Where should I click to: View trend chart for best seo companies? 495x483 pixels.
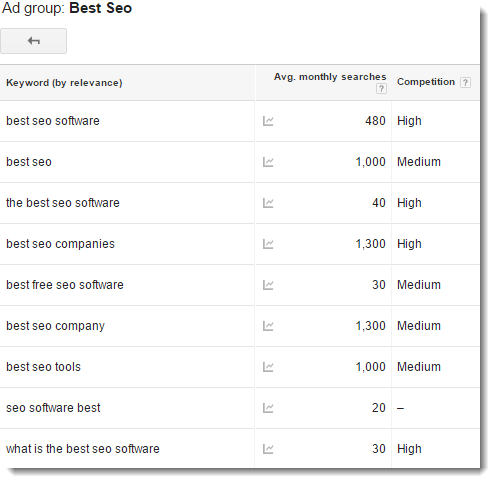(x=268, y=244)
